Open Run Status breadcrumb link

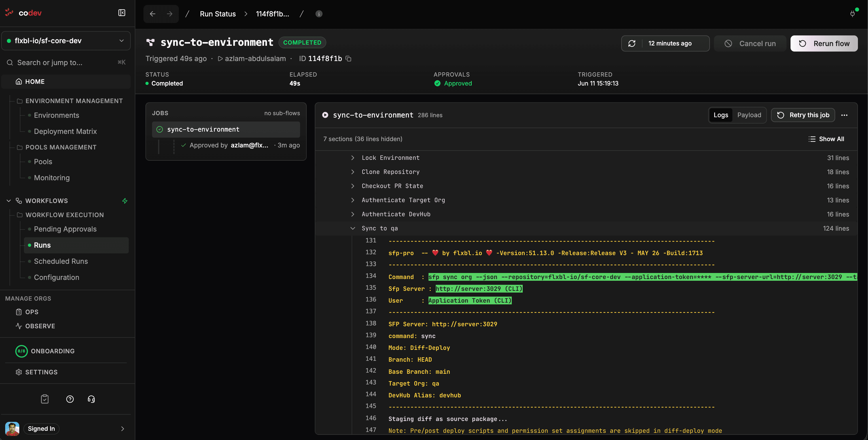pos(218,14)
